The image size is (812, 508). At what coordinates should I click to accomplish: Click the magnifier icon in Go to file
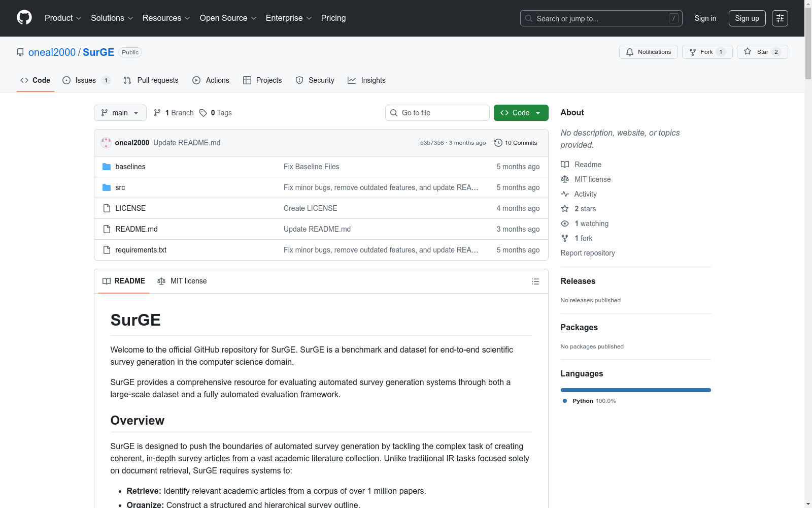[394, 113]
